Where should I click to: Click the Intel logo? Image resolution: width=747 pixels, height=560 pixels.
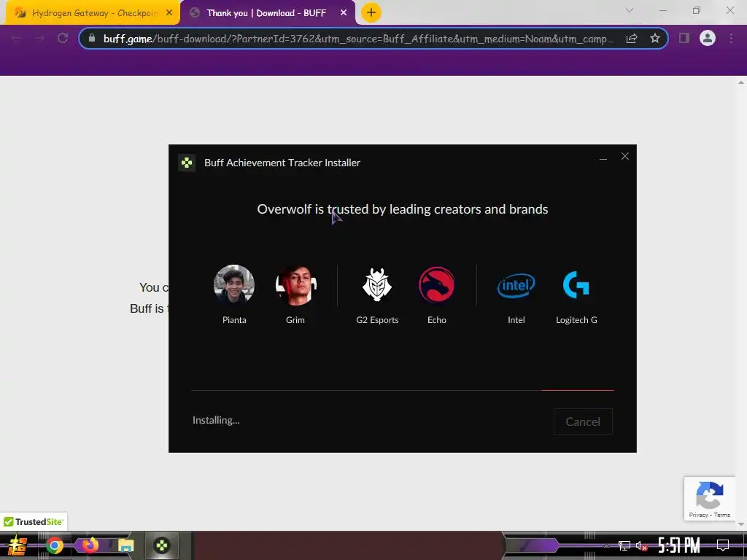coord(516,285)
